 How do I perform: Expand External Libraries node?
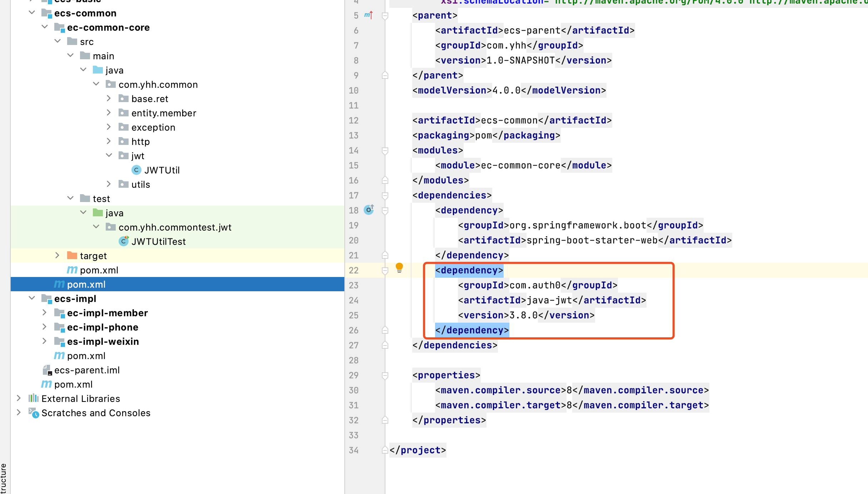pyautogui.click(x=19, y=398)
